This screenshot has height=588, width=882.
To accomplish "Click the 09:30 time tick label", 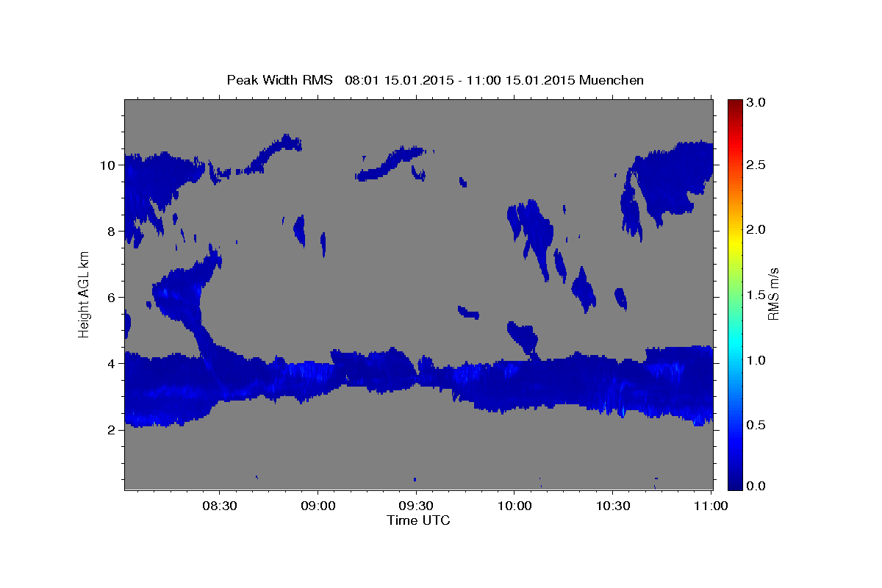I will point(416,506).
